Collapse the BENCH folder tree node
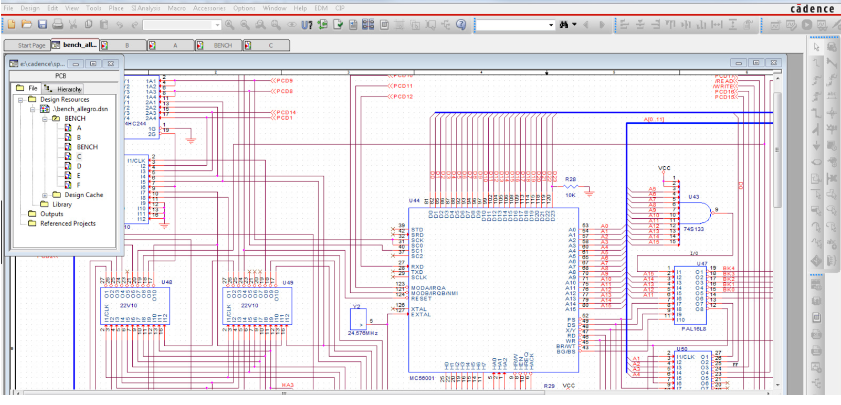 click(x=46, y=119)
